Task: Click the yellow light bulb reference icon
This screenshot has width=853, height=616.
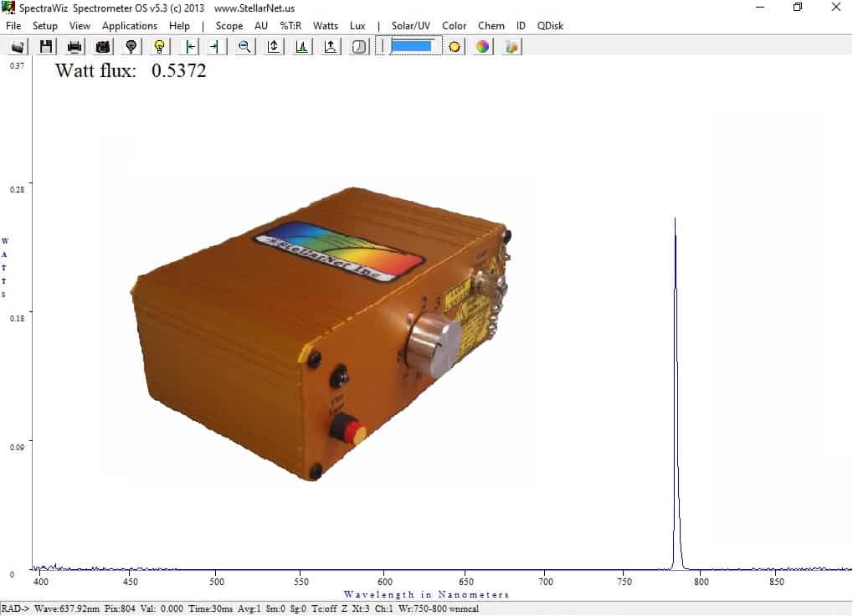Action: (159, 47)
